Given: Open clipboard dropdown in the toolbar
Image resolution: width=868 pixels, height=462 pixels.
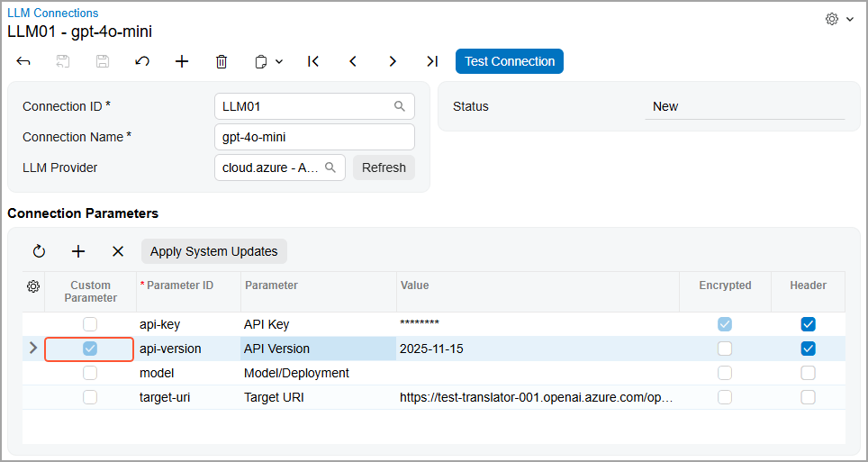Looking at the screenshot, I should coord(268,61).
